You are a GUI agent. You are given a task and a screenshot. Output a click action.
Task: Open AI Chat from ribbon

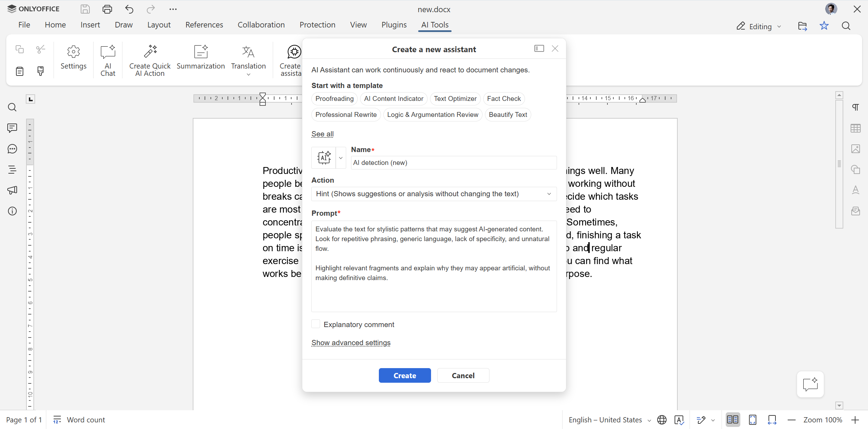(x=108, y=61)
